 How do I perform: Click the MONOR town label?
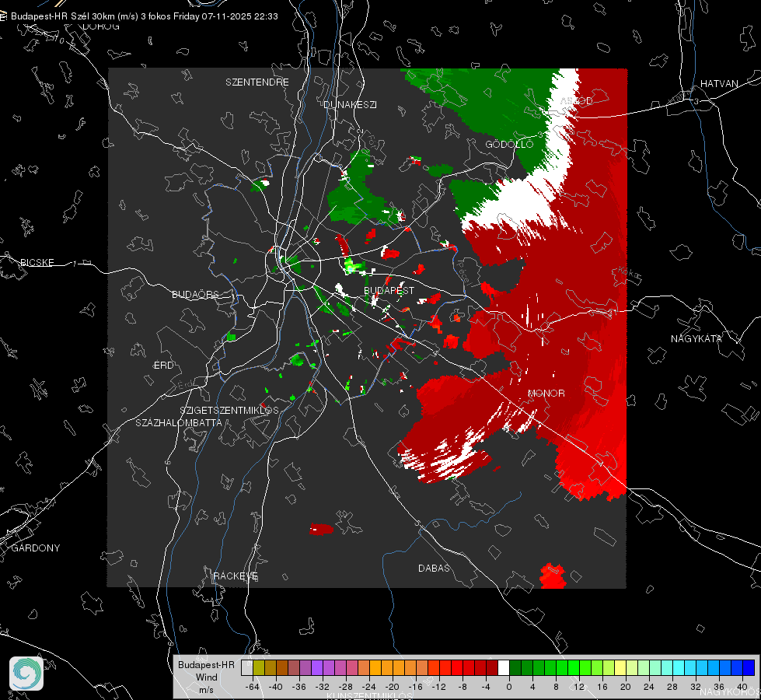pos(546,393)
